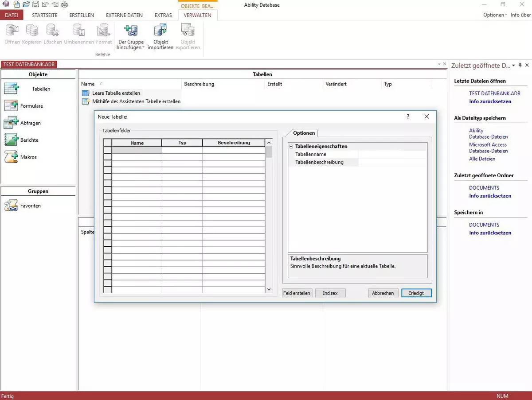Image resolution: width=532 pixels, height=400 pixels.
Task: Click the Indizex button
Action: click(x=330, y=293)
